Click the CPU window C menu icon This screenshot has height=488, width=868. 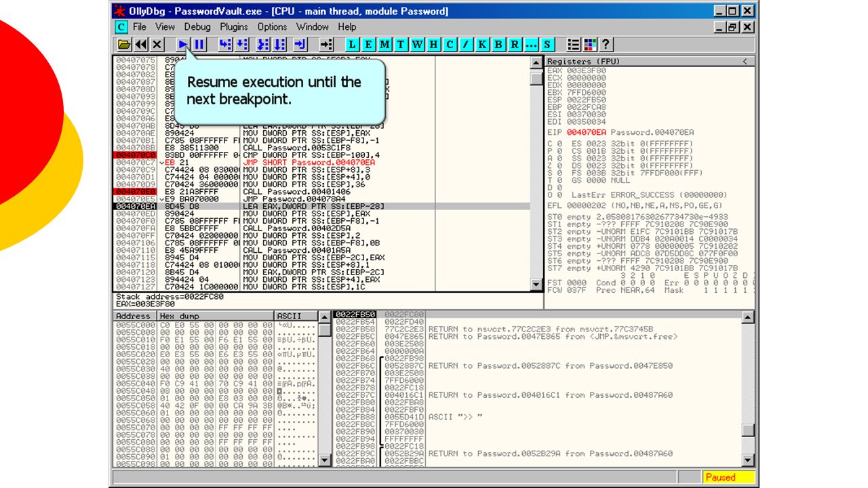pos(121,27)
